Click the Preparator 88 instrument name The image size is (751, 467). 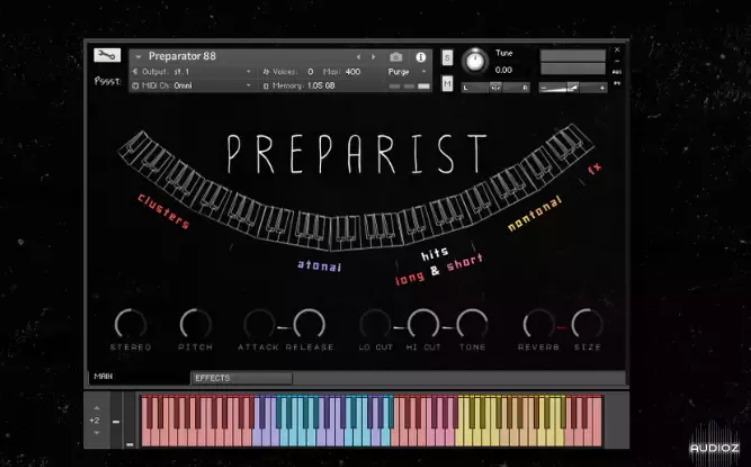click(x=182, y=56)
